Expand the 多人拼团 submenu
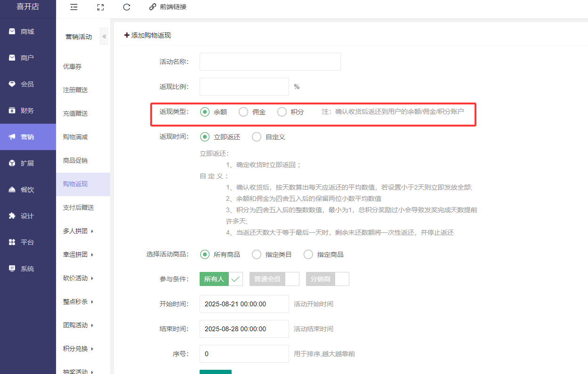This screenshot has width=588, height=374. (78, 231)
